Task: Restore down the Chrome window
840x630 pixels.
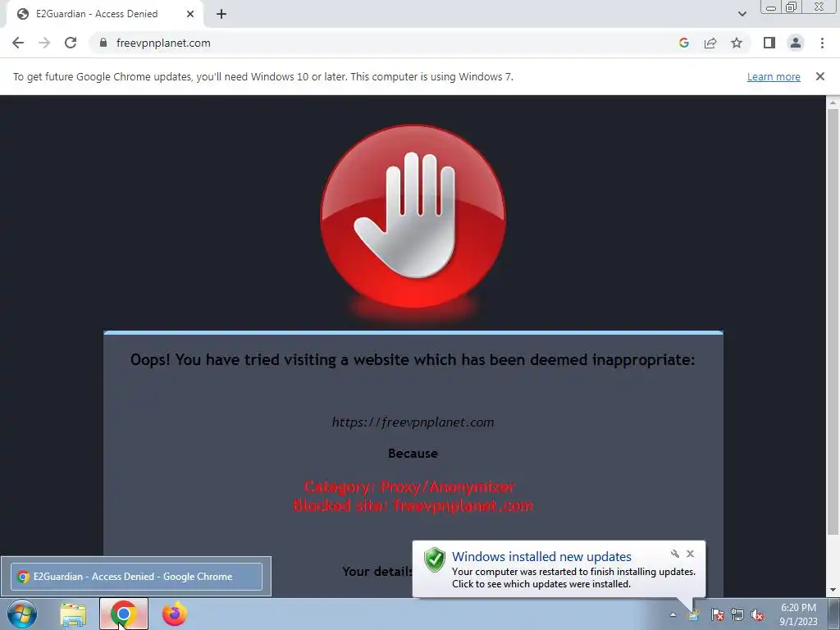Action: tap(791, 7)
